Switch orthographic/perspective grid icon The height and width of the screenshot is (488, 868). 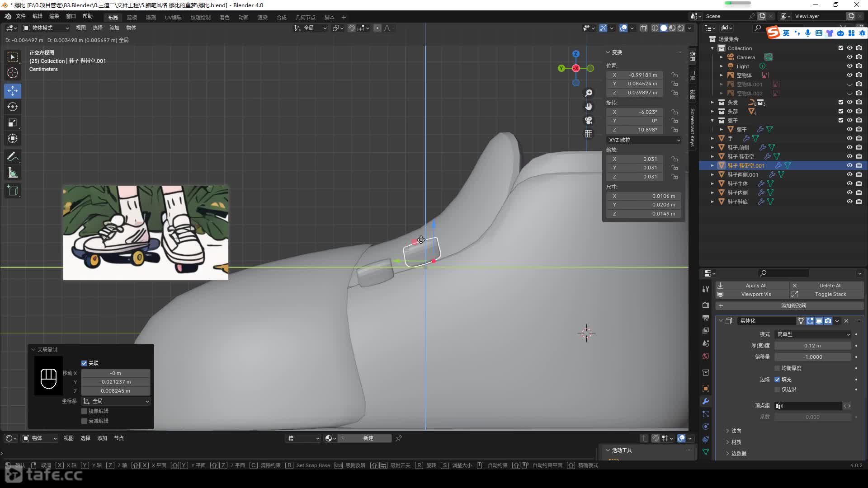point(589,134)
